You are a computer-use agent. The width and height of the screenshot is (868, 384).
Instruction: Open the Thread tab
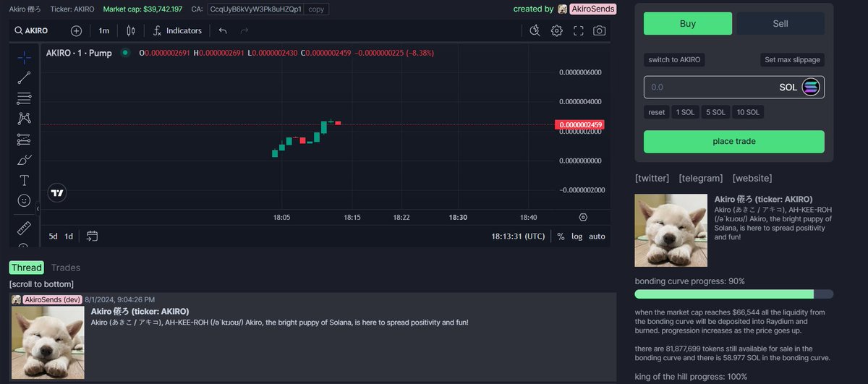(26, 268)
